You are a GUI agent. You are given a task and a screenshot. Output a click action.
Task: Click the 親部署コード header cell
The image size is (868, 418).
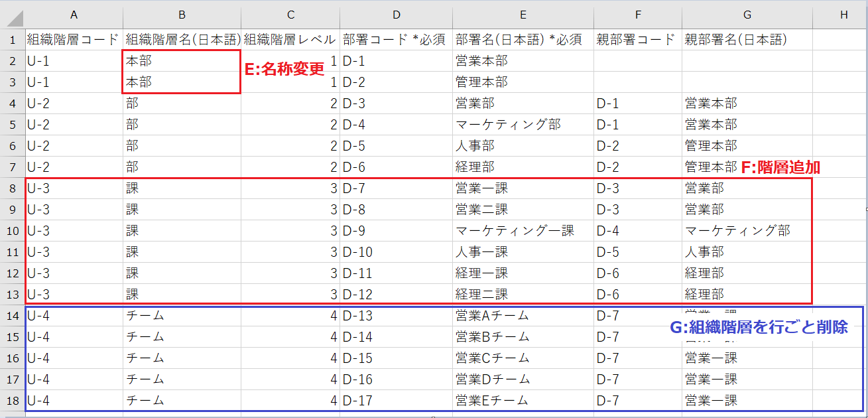(x=637, y=40)
